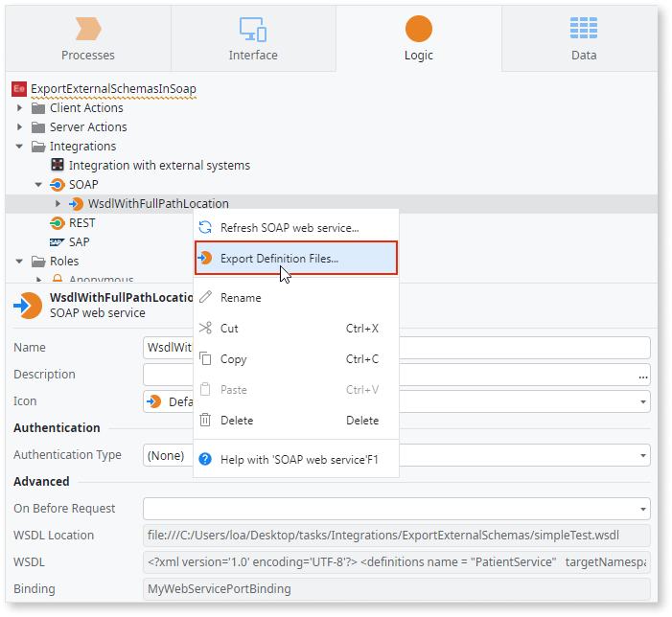The image size is (672, 617).
Task: Expand the Client Actions folder
Action: tap(20, 108)
